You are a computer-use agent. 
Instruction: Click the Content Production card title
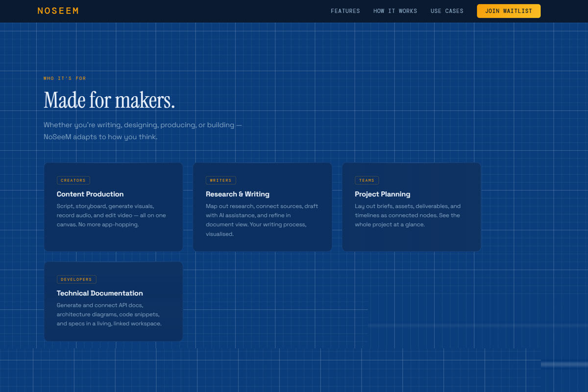[90, 194]
